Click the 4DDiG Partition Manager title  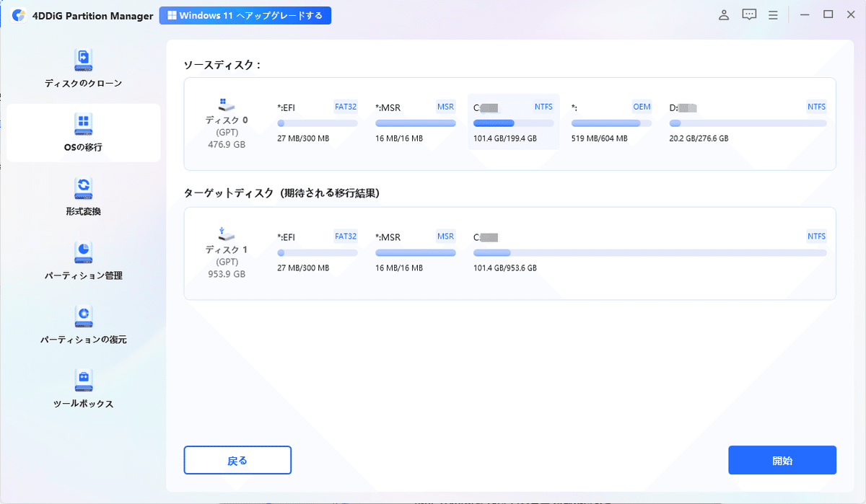(92, 16)
